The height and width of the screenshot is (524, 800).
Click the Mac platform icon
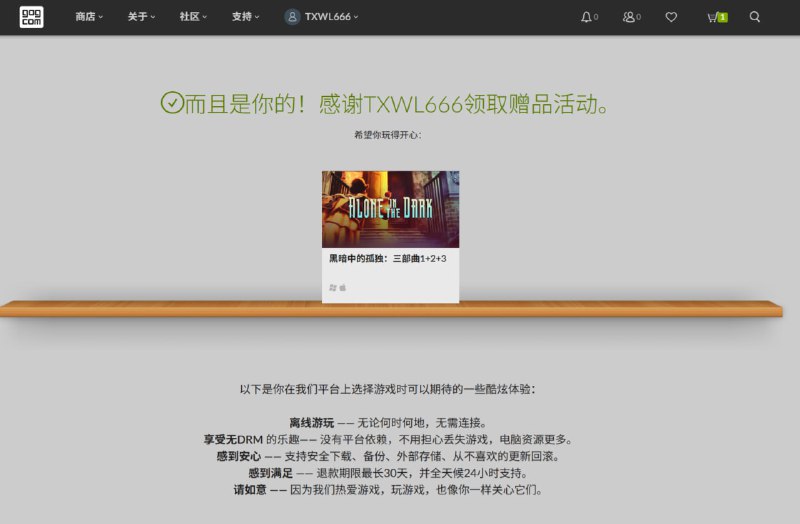pyautogui.click(x=343, y=288)
